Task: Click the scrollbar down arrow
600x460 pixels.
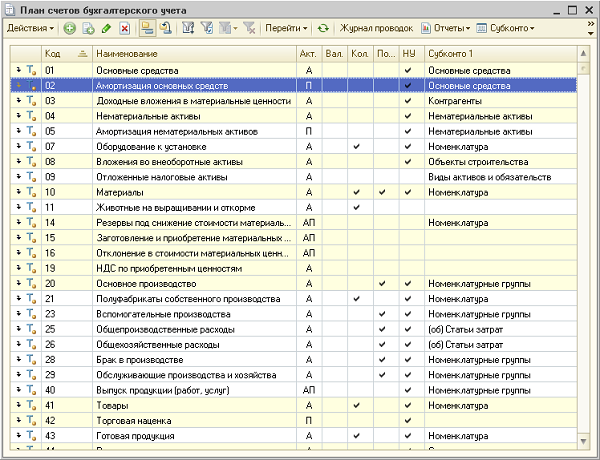Action: [x=583, y=441]
